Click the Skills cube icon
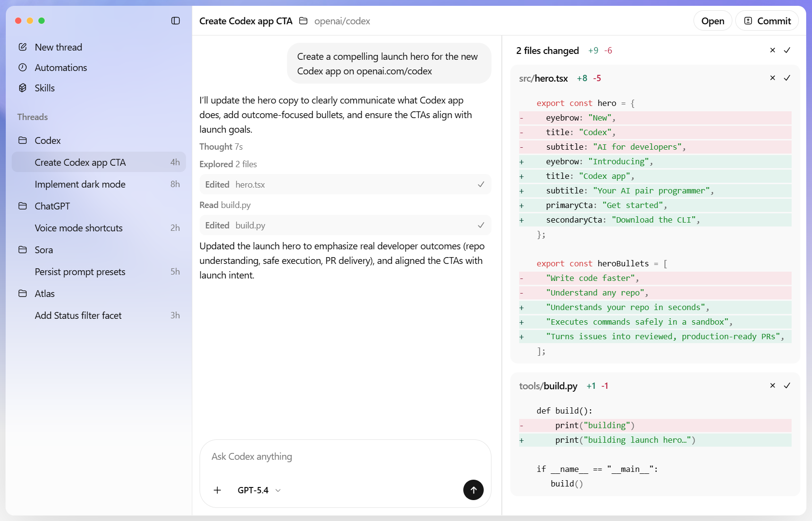The image size is (812, 521). coord(23,88)
